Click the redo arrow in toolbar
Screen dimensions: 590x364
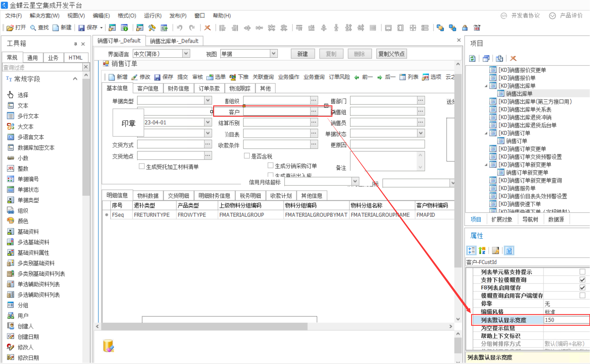[192, 28]
